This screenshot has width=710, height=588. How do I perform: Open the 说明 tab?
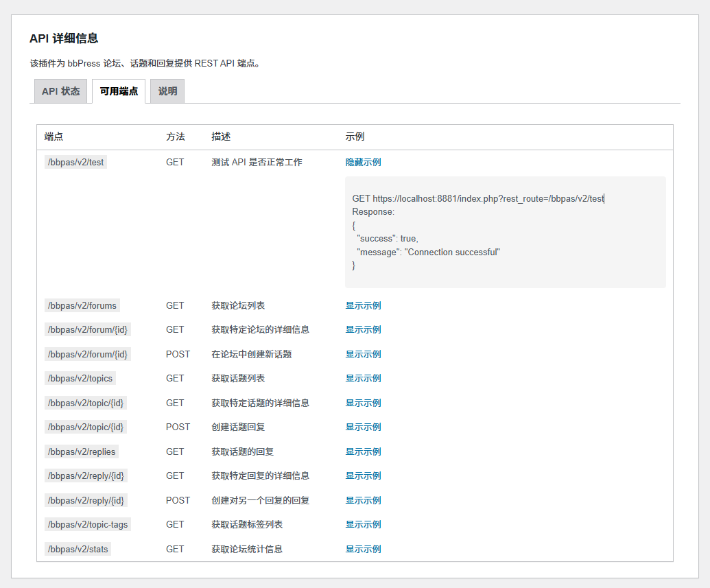[167, 91]
